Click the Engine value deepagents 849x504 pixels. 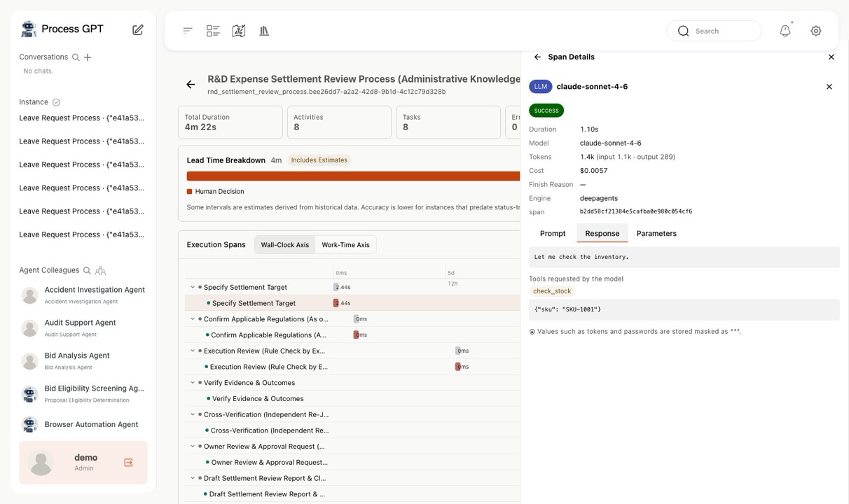(599, 198)
